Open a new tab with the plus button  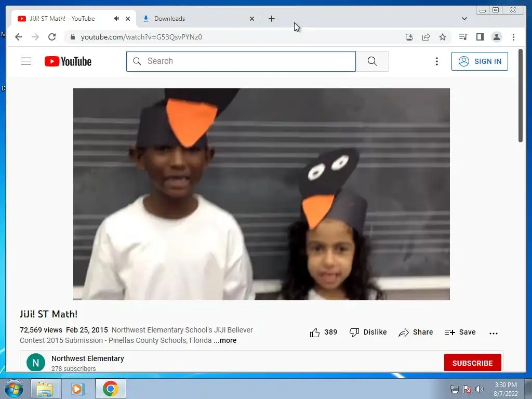271,19
